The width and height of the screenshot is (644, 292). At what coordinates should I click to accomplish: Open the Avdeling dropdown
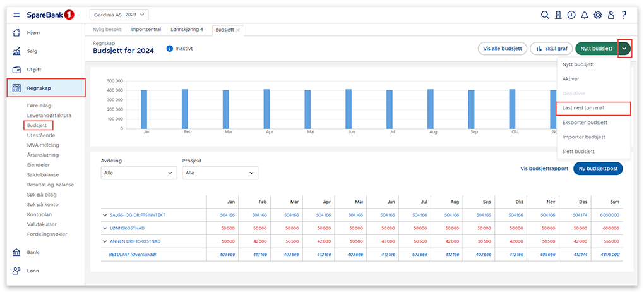pos(139,173)
